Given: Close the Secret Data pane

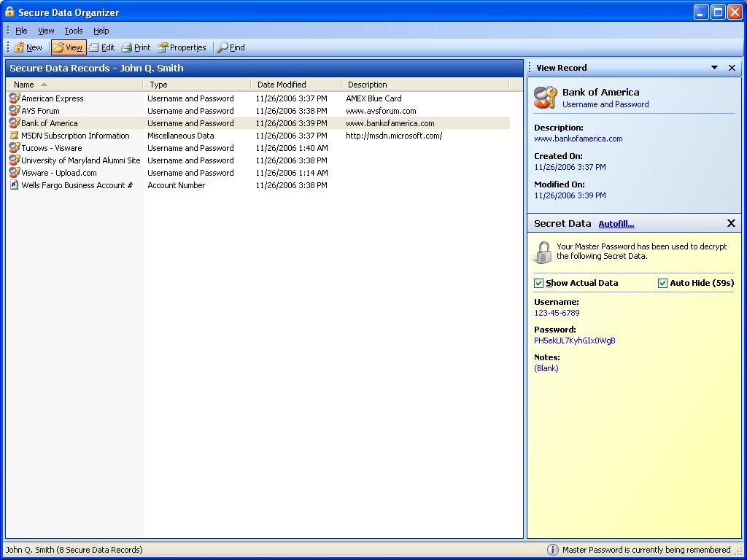Looking at the screenshot, I should click(731, 223).
